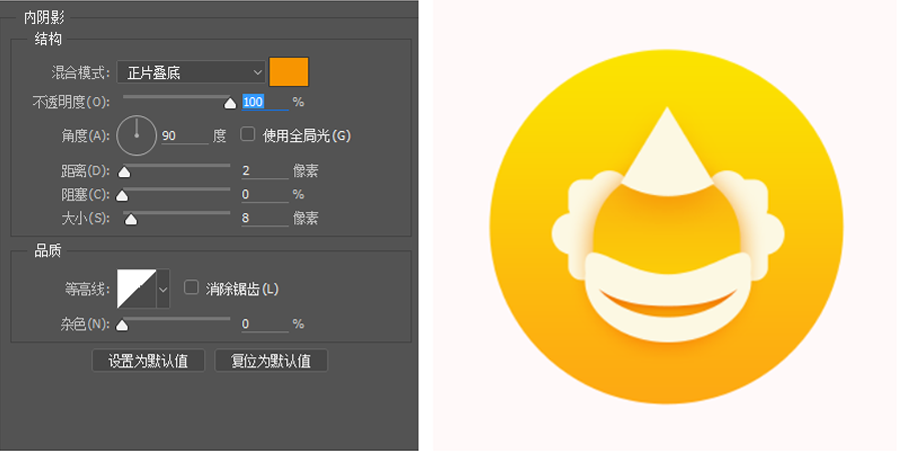The height and width of the screenshot is (451, 900).
Task: Click the 角度(A) label
Action: click(86, 136)
